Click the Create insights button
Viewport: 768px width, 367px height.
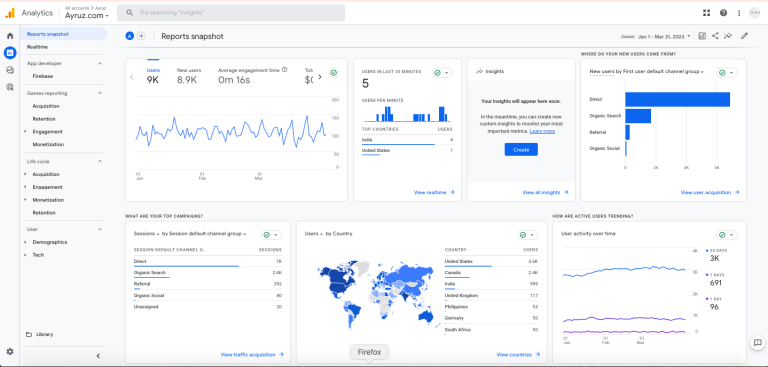coord(521,149)
